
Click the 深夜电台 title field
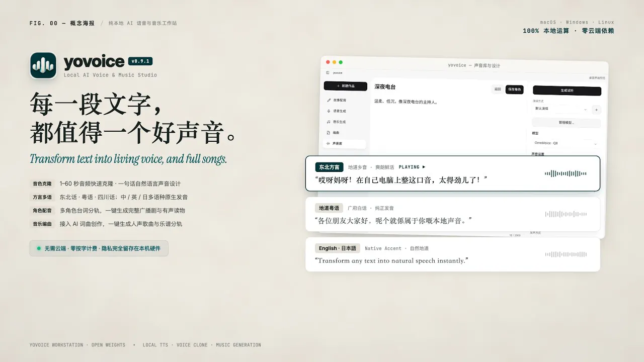coord(385,87)
